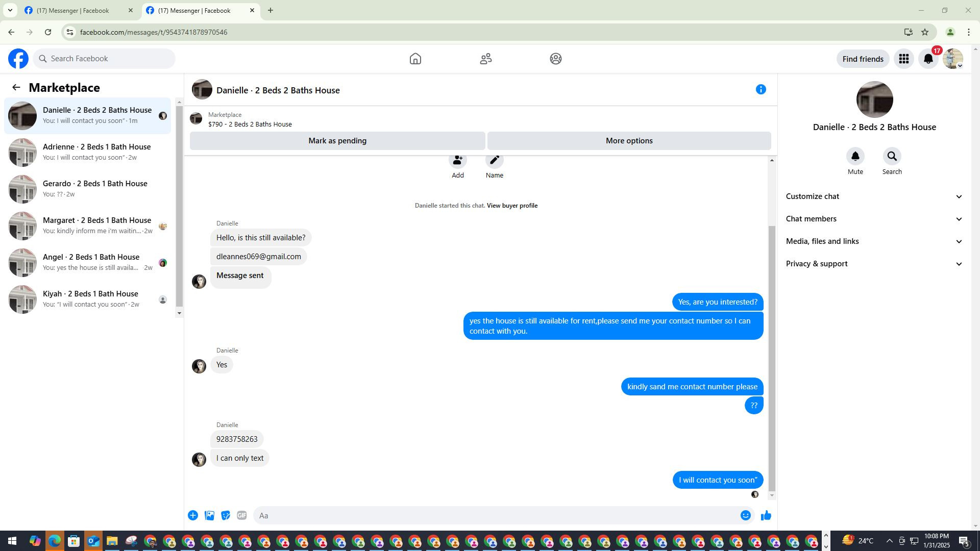
Task: Choose a GIF to send
Action: click(x=242, y=516)
